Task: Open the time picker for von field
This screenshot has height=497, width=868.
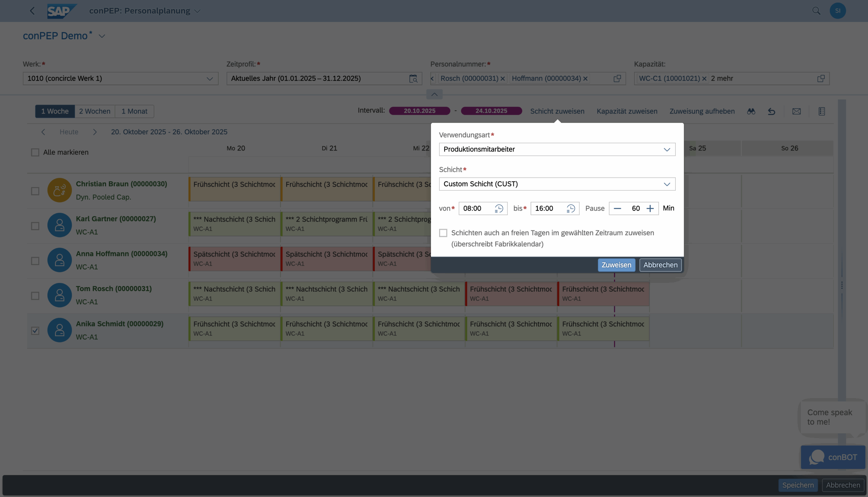Action: 499,209
